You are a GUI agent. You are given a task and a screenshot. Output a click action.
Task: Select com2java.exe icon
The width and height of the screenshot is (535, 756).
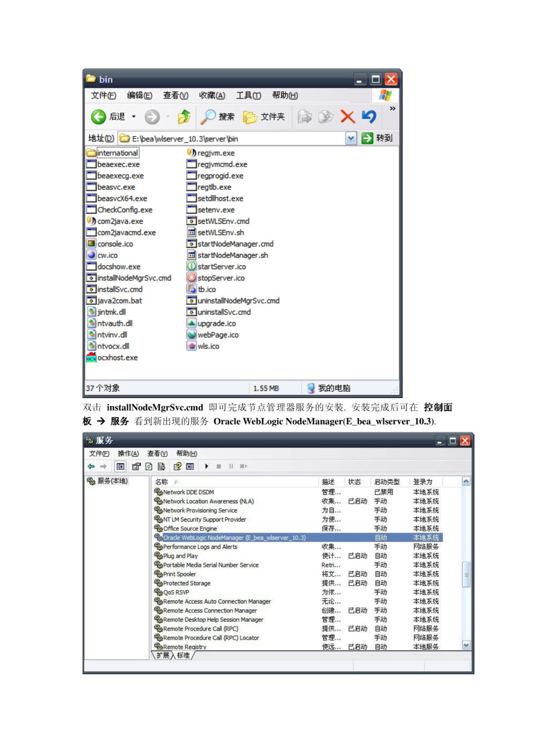[x=91, y=221]
